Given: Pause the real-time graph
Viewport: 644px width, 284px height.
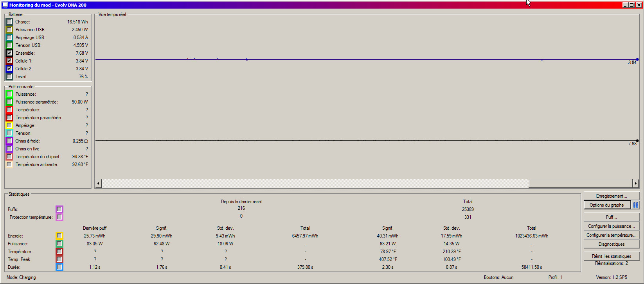Looking at the screenshot, I should pyautogui.click(x=636, y=205).
